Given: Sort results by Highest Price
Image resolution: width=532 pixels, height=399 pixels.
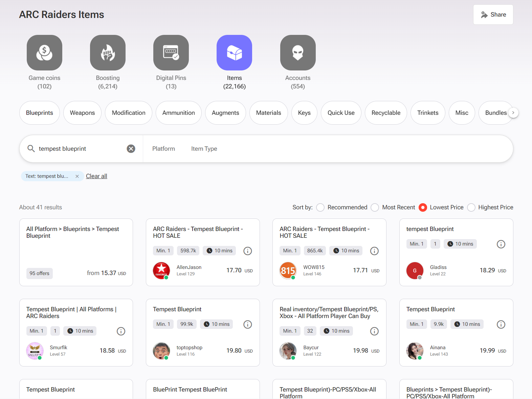Looking at the screenshot, I should click(471, 207).
